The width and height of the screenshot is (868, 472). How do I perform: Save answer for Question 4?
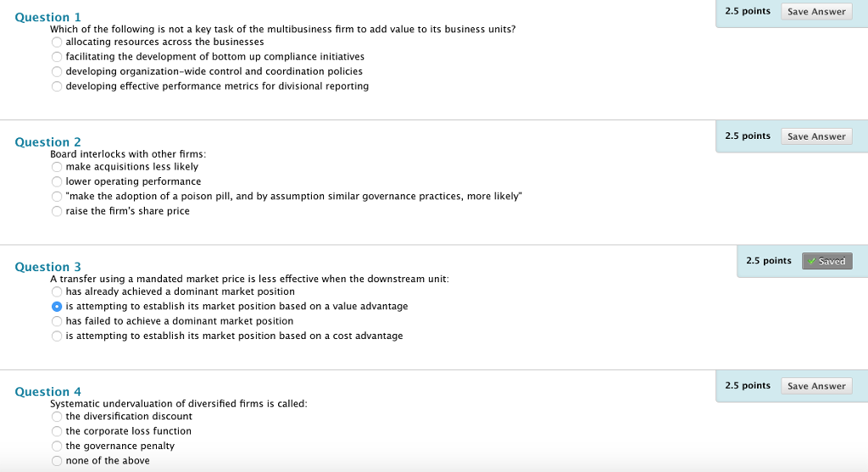point(815,386)
